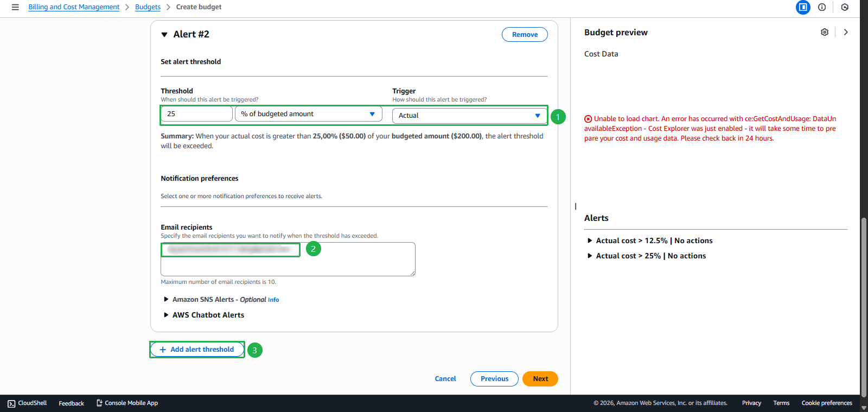Expand Actual cost > 12.5% alert
The image size is (868, 412).
590,240
